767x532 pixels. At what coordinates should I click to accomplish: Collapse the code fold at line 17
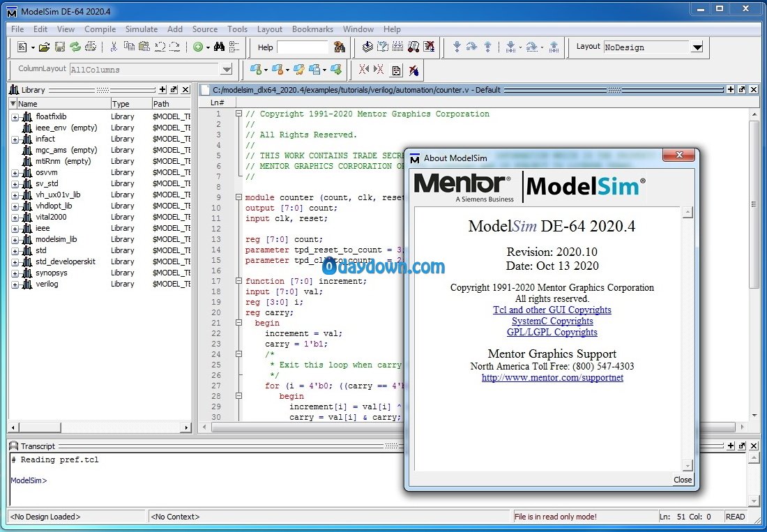click(238, 281)
